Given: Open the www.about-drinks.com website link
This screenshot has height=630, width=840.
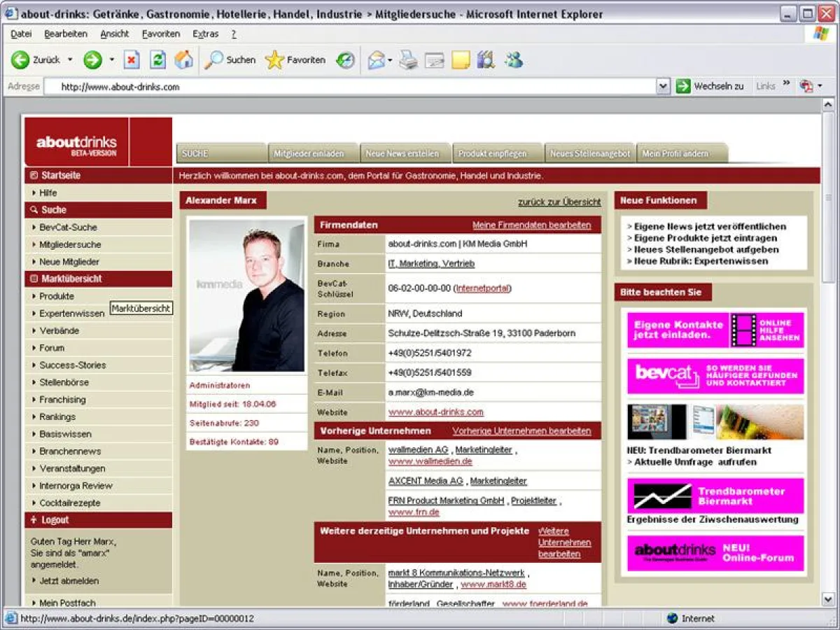Looking at the screenshot, I should click(437, 412).
